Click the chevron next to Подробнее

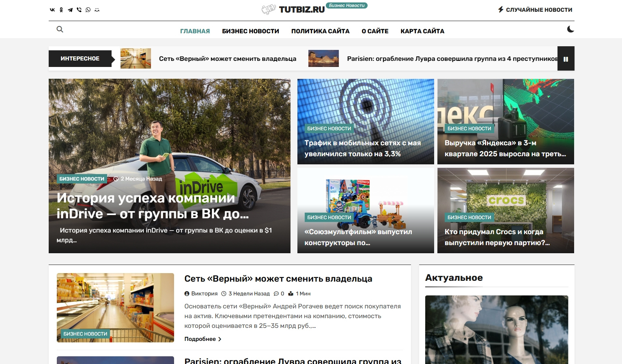[220, 339]
